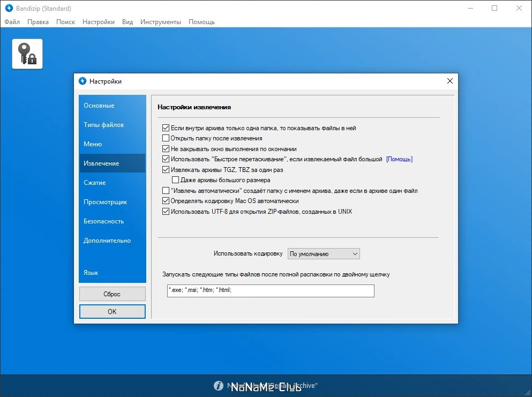Enable 'Даже архивы большого размера' checkbox

click(175, 180)
